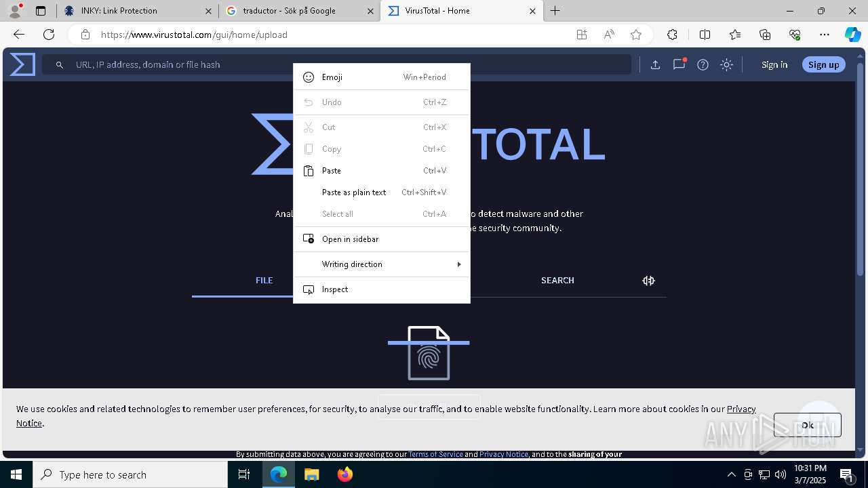The image size is (868, 488).
Task: Open the Favorites list icon
Action: click(735, 35)
